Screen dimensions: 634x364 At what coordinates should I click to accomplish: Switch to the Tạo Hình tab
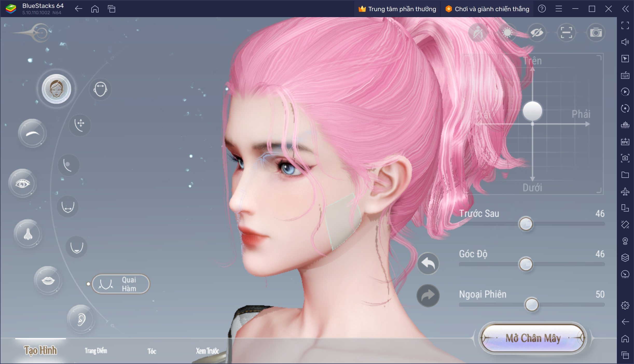(40, 351)
